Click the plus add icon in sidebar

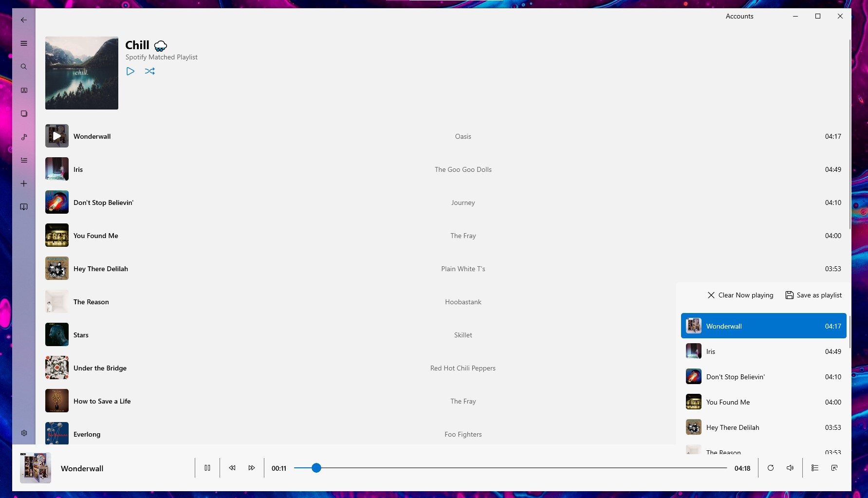[24, 184]
